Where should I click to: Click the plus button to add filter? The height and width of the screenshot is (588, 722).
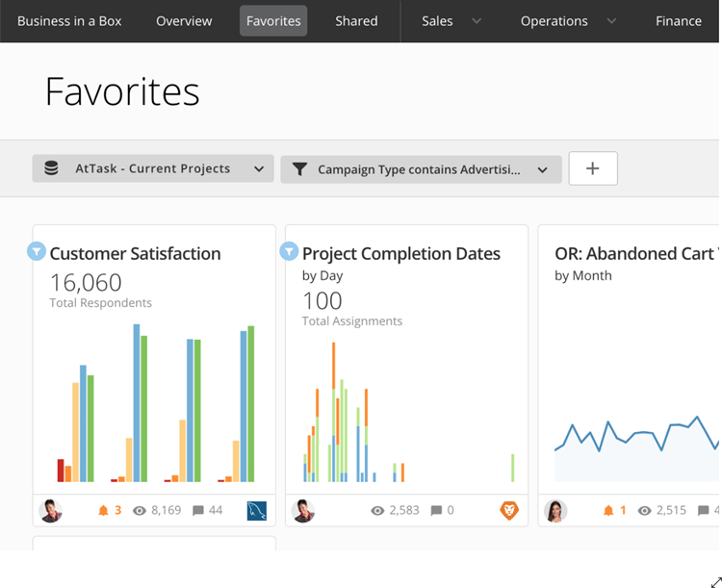593,168
